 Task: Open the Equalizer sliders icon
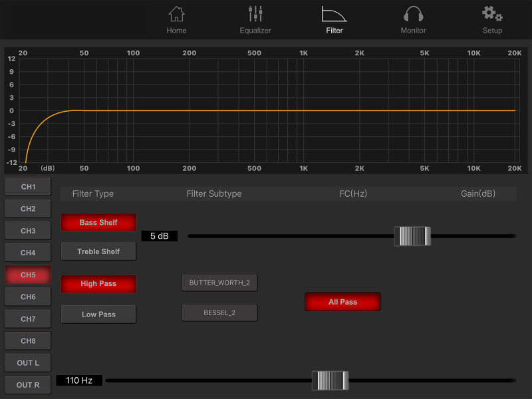(x=255, y=14)
